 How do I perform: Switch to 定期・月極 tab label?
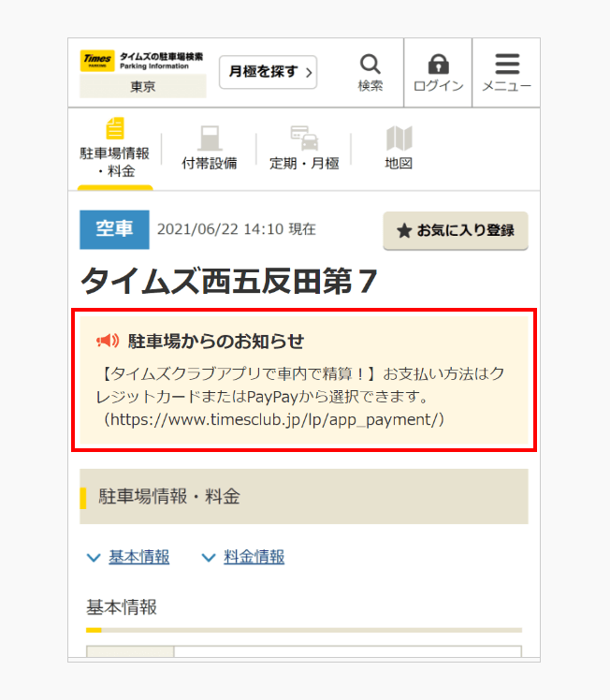(x=304, y=164)
